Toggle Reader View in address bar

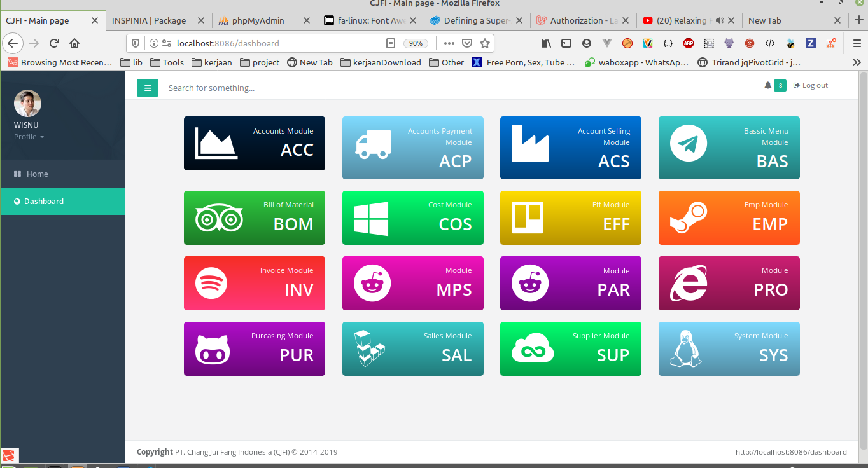point(391,43)
